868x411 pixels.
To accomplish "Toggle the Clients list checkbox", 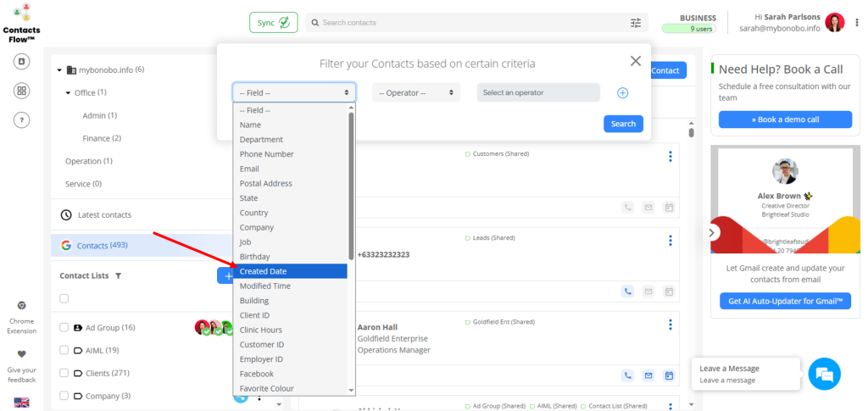I will coord(64,373).
